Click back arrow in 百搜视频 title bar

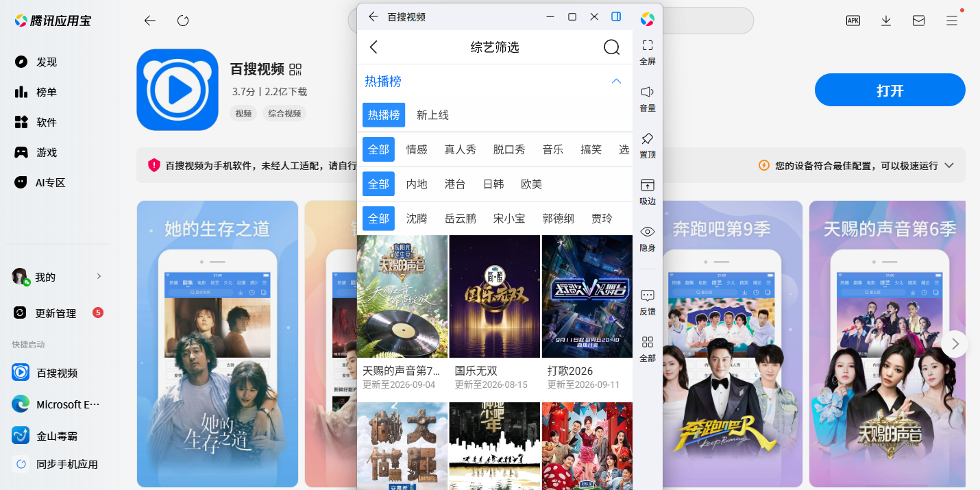(x=373, y=16)
